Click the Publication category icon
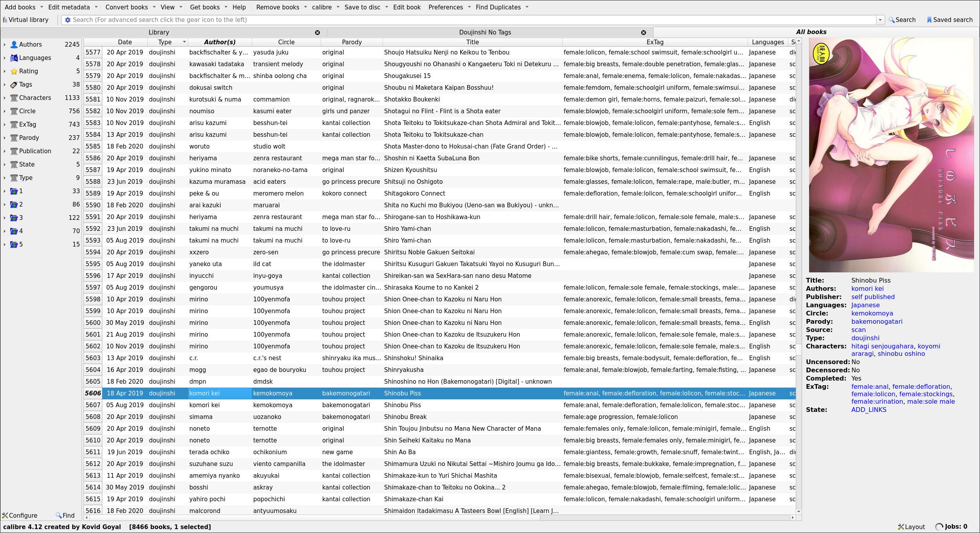 [x=14, y=151]
